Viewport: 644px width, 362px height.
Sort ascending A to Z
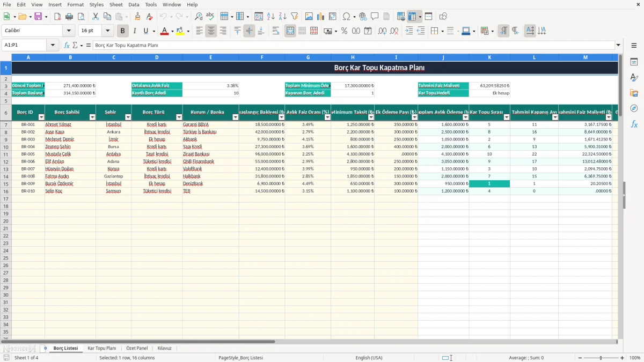click(271, 17)
